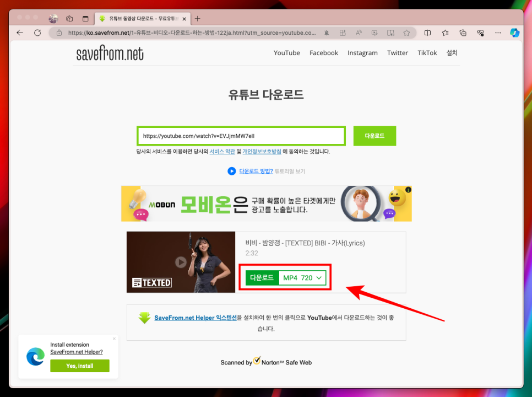Open the settings and more ellipsis menu
This screenshot has width=532, height=397.
498,33
